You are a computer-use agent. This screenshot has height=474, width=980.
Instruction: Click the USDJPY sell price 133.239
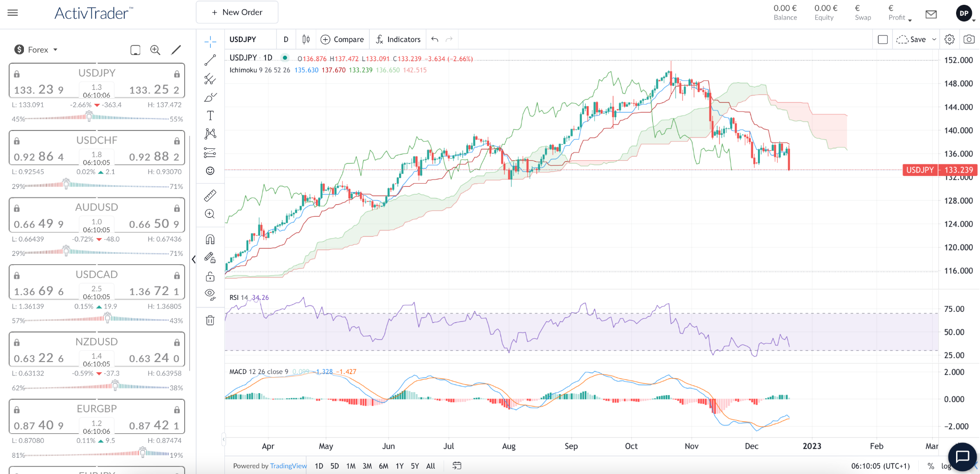tap(39, 89)
